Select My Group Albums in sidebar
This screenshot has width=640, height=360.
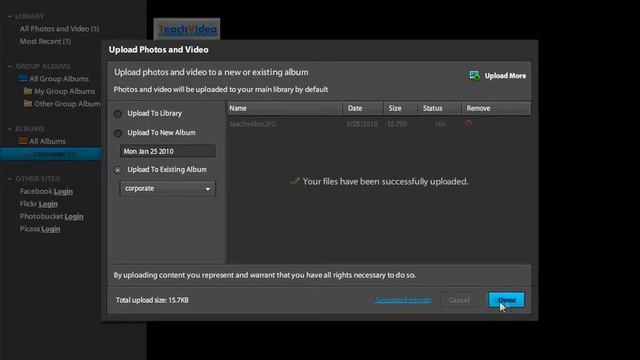coord(64,91)
